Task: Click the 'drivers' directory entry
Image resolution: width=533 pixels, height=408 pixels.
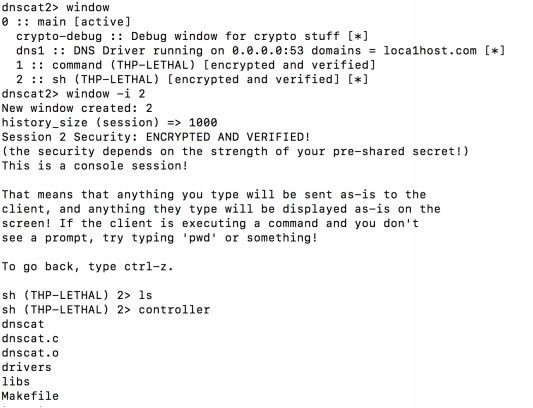Action: (x=27, y=367)
